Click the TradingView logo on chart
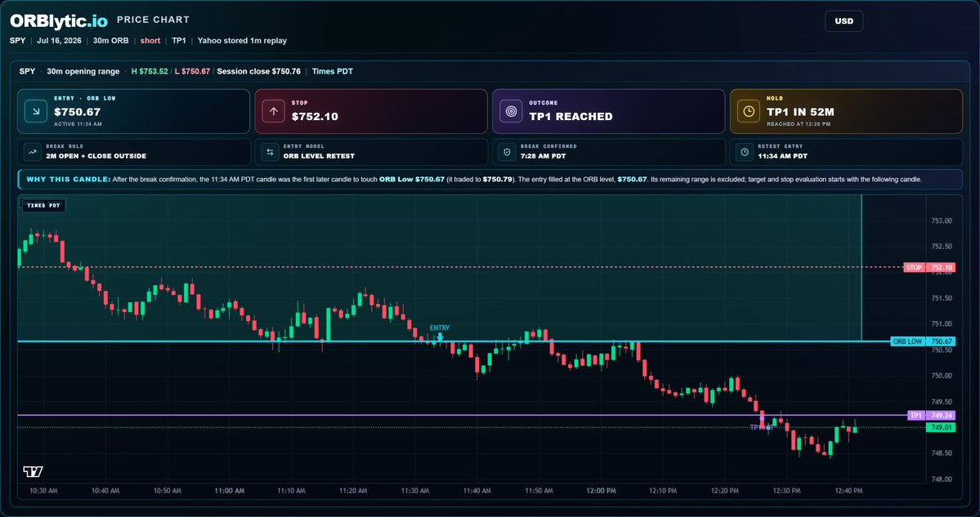The width and height of the screenshot is (980, 517). 34,471
